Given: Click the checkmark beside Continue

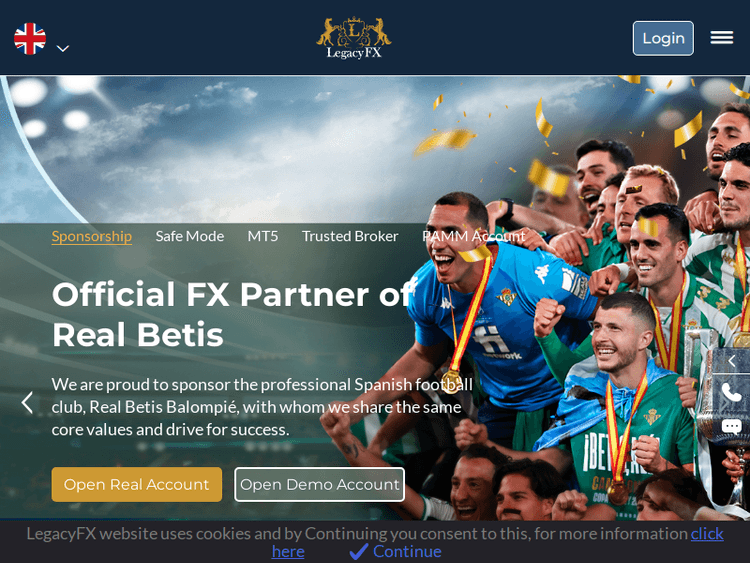Looking at the screenshot, I should point(359,552).
